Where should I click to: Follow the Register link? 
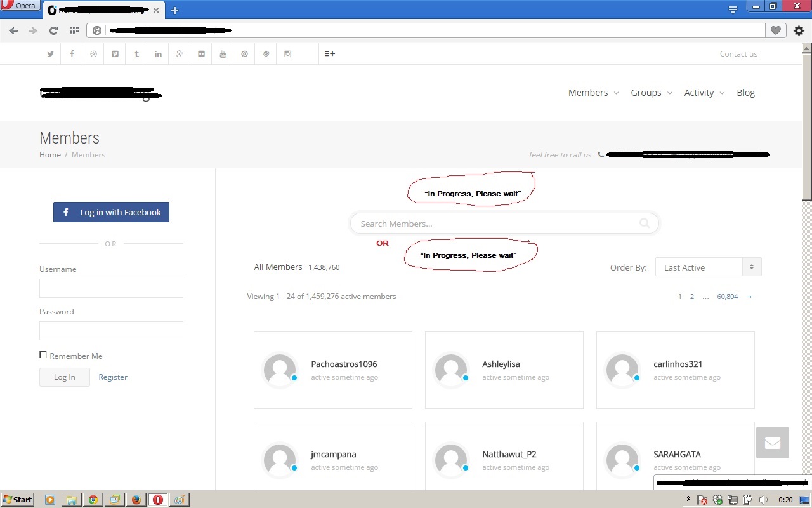(x=113, y=377)
